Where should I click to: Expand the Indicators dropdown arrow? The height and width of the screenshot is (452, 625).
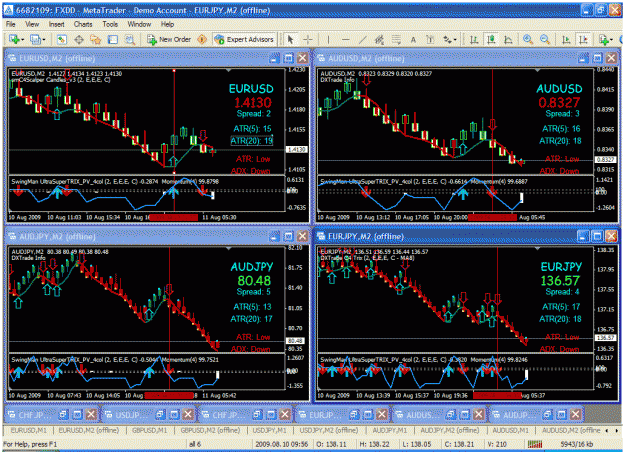coord(611,40)
